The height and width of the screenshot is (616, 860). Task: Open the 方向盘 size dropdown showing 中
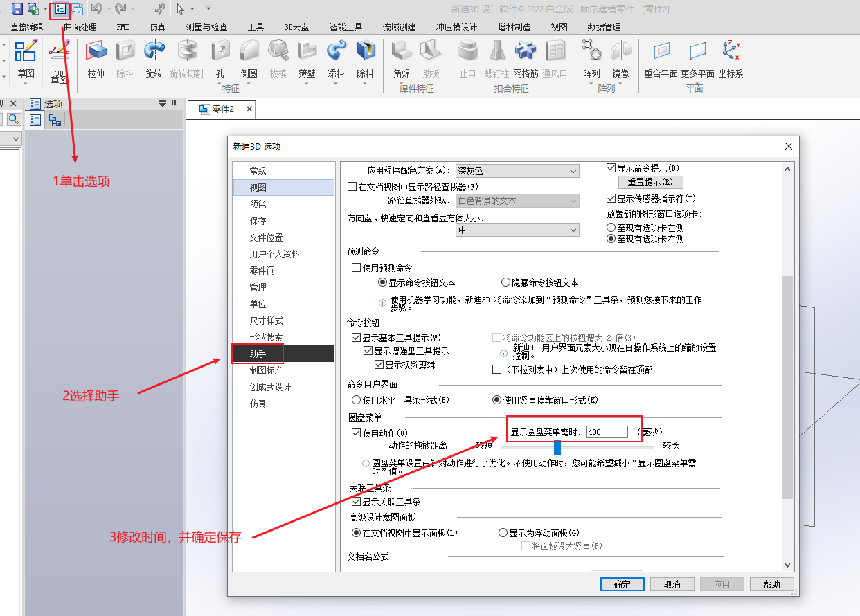517,230
